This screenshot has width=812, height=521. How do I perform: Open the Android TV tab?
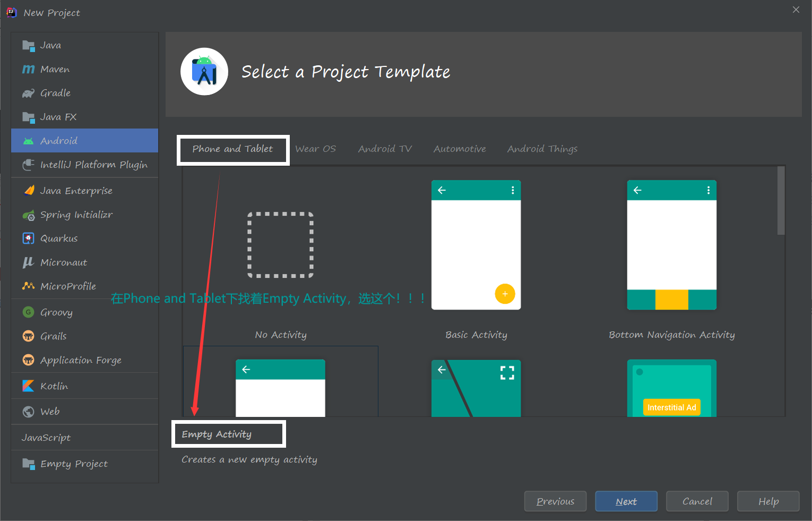click(x=385, y=149)
